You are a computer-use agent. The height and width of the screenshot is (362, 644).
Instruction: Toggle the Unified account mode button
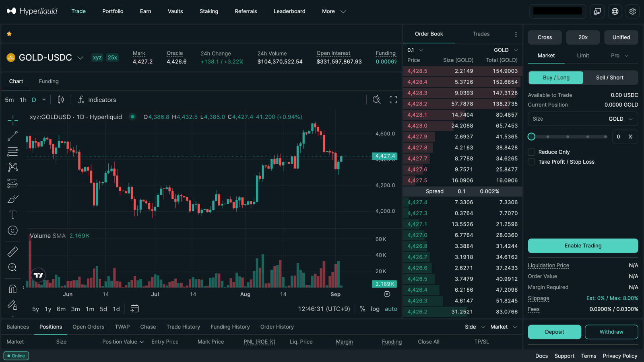tap(621, 37)
